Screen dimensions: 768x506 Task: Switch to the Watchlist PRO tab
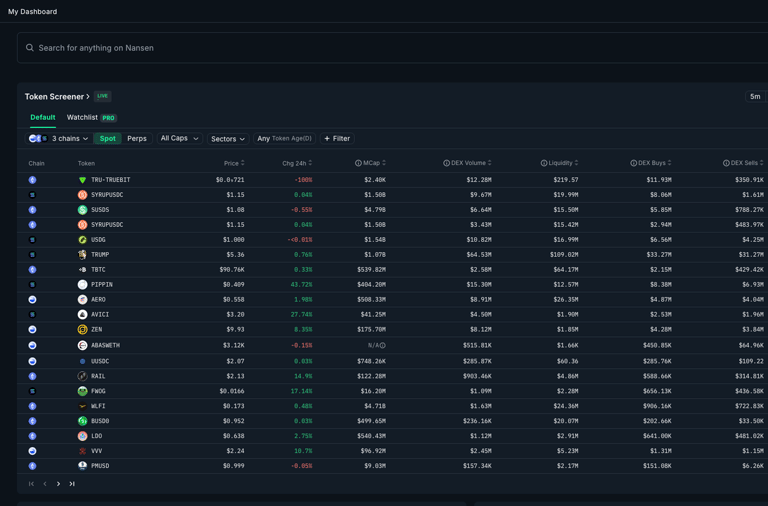point(91,118)
